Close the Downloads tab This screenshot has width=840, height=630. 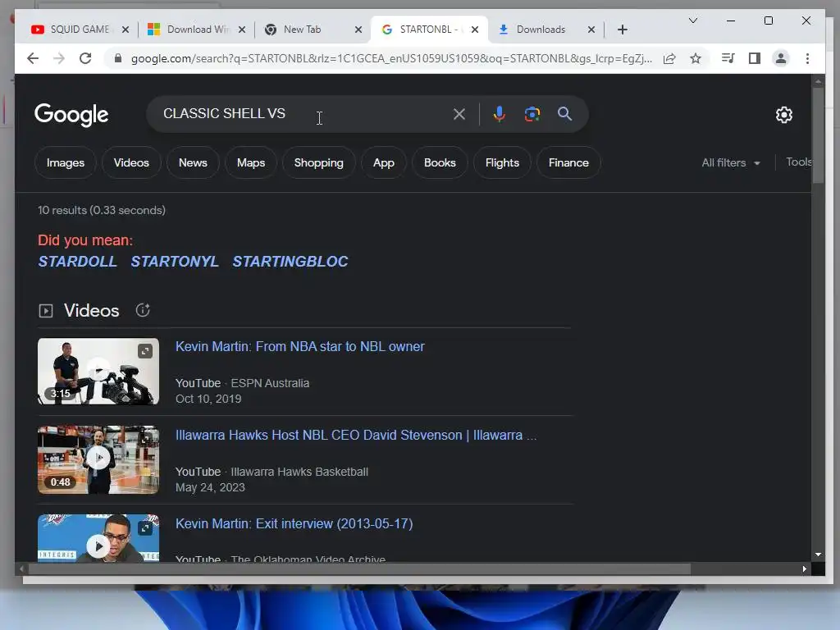(591, 30)
